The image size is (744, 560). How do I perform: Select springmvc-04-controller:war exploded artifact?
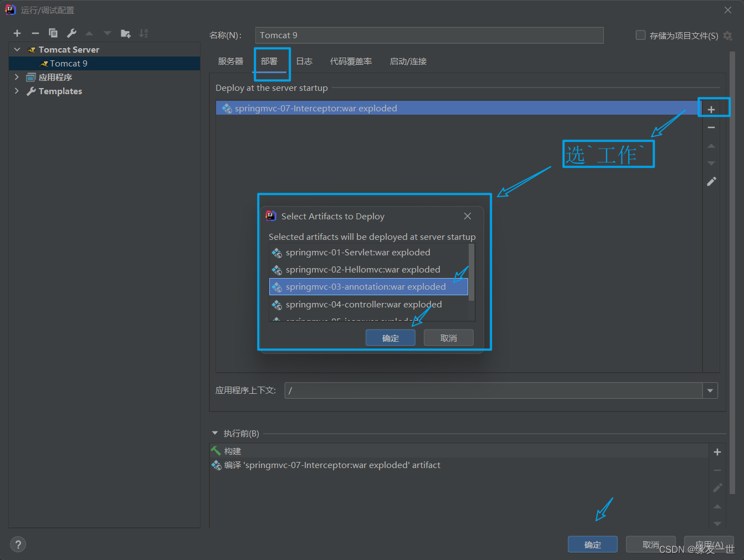369,305
